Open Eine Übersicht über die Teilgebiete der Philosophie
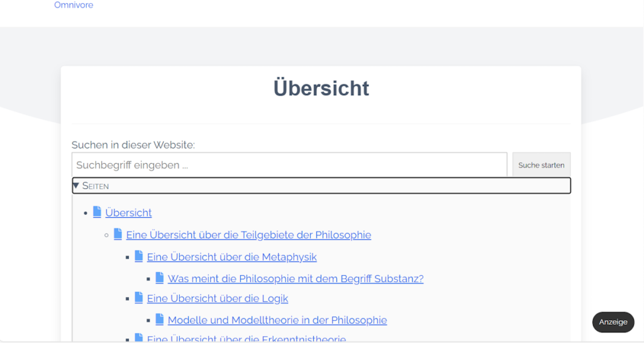Image resolution: width=644 pixels, height=343 pixels. [248, 235]
